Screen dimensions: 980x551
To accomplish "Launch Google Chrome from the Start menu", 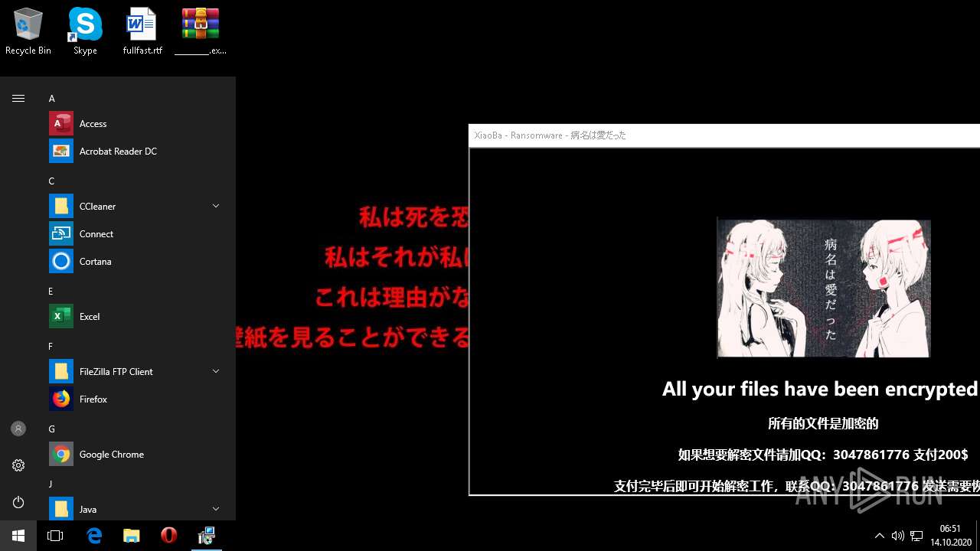I will [x=136, y=454].
